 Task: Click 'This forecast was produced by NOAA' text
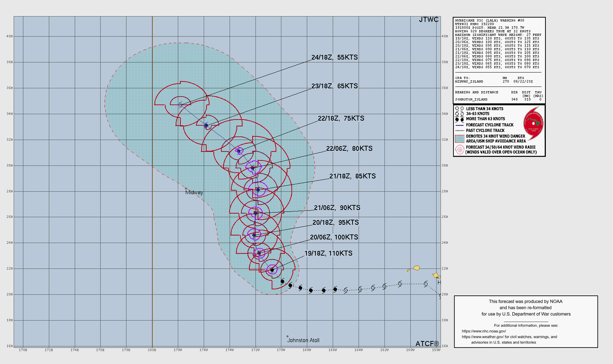coord(526,302)
